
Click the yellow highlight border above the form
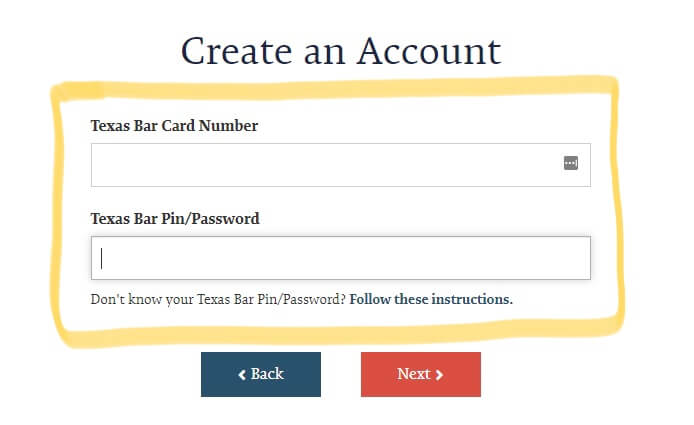point(336,89)
